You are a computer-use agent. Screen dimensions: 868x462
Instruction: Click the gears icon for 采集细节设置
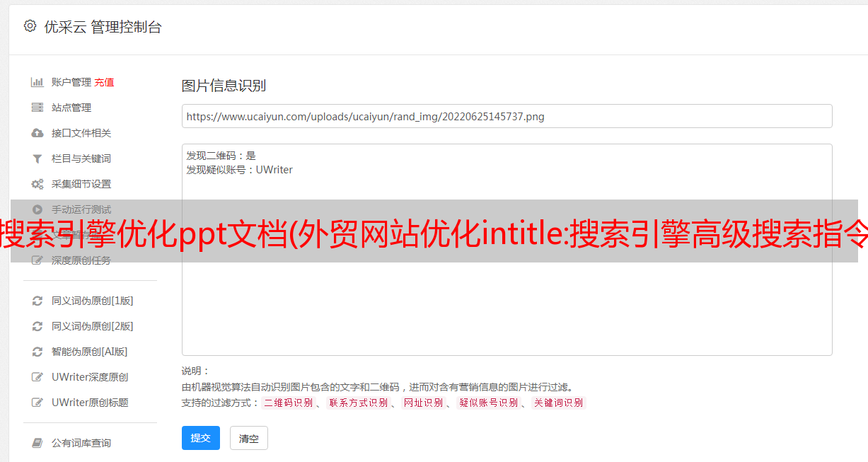coord(37,184)
